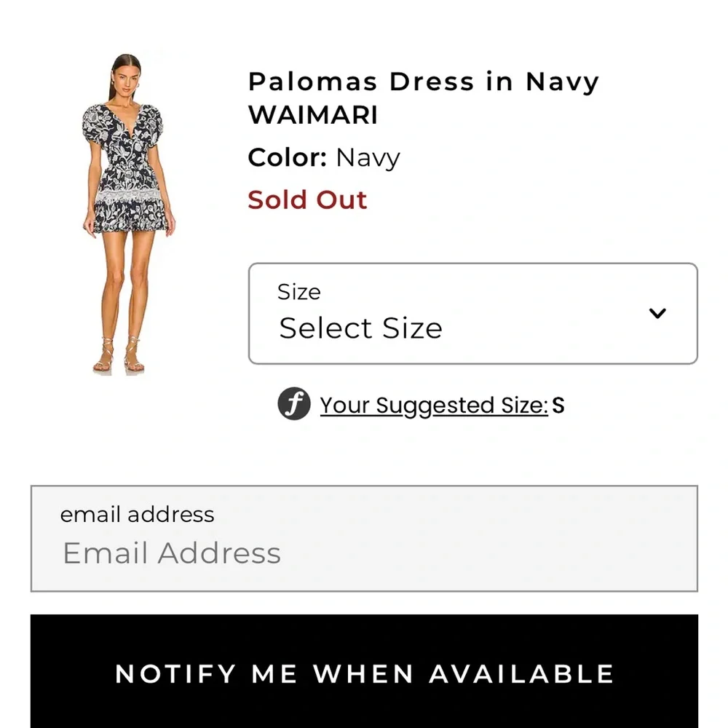Click the email address field label
Image resolution: width=728 pixels, height=728 pixels.
(136, 515)
